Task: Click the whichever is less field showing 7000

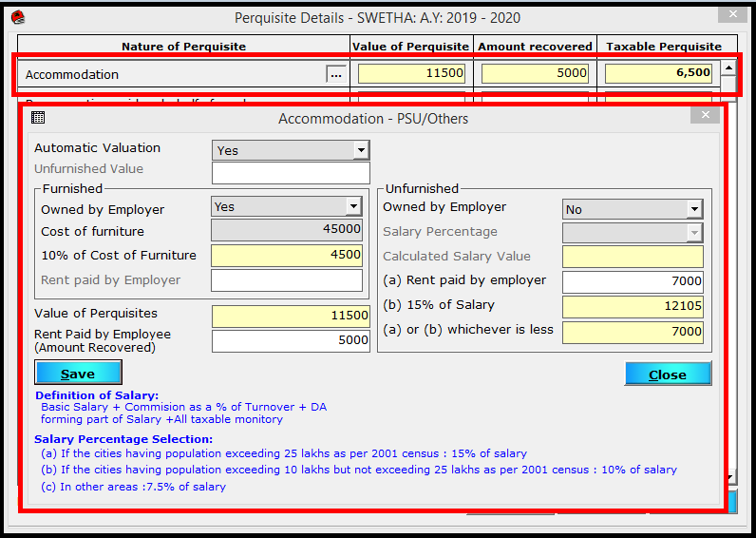Action: tap(633, 332)
